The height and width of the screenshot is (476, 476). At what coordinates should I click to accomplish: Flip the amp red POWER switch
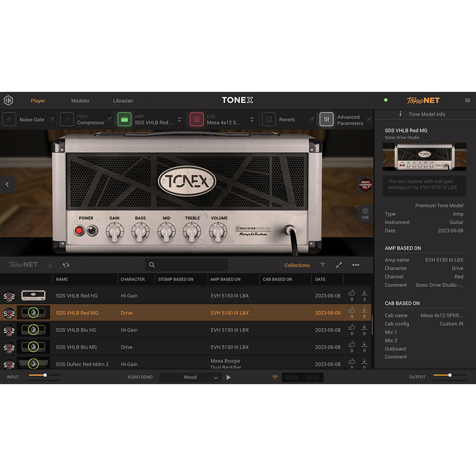click(x=79, y=231)
